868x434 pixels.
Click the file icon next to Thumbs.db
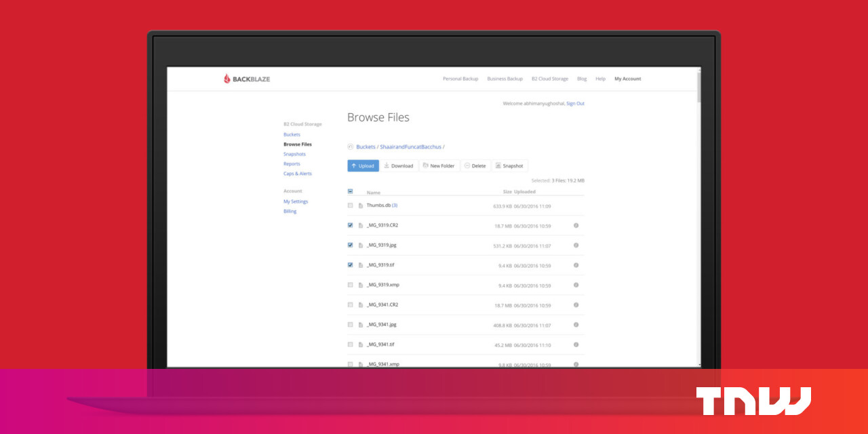360,205
